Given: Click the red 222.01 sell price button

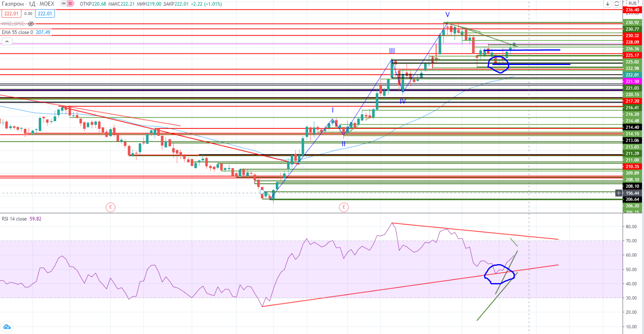Looking at the screenshot, I should 11,14.
